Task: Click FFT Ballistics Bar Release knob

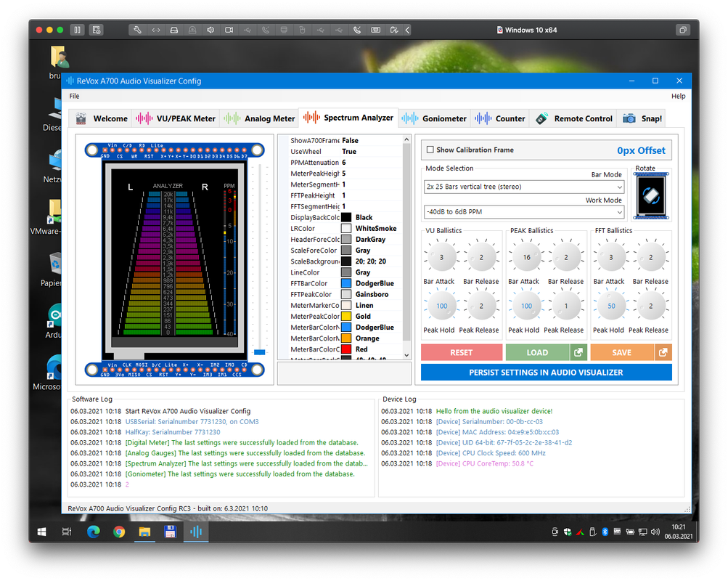Action: click(x=651, y=257)
